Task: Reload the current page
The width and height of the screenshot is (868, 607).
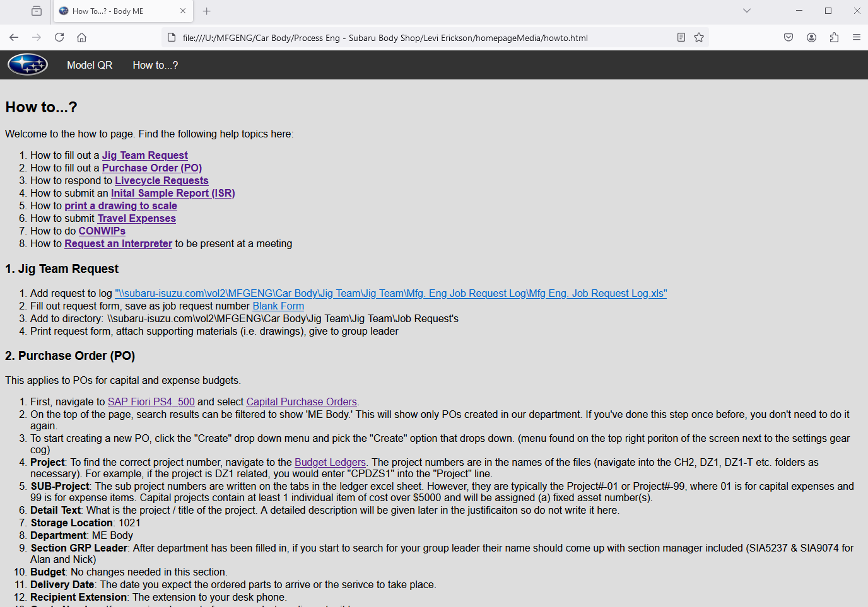Action: click(59, 38)
